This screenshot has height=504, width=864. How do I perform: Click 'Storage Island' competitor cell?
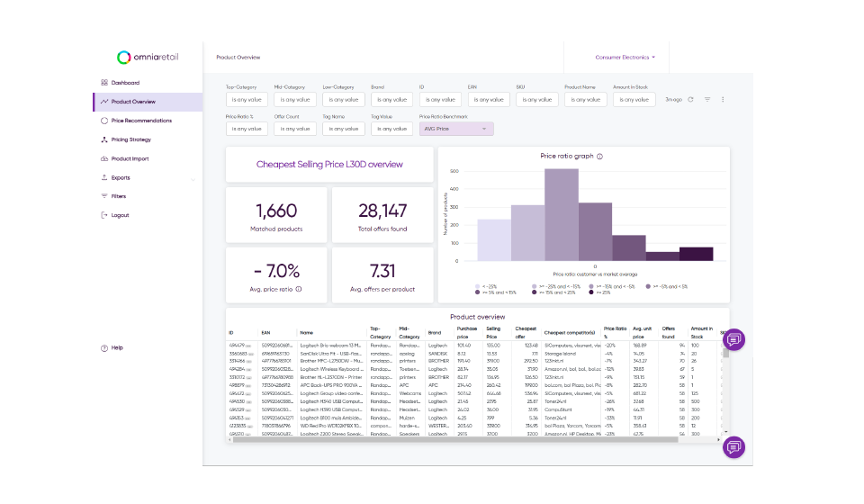tap(560, 354)
